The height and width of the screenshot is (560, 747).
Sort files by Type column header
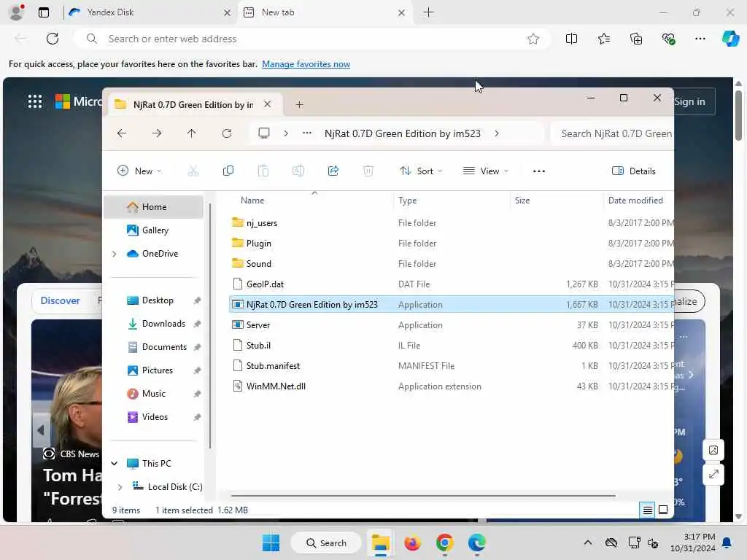click(x=407, y=201)
